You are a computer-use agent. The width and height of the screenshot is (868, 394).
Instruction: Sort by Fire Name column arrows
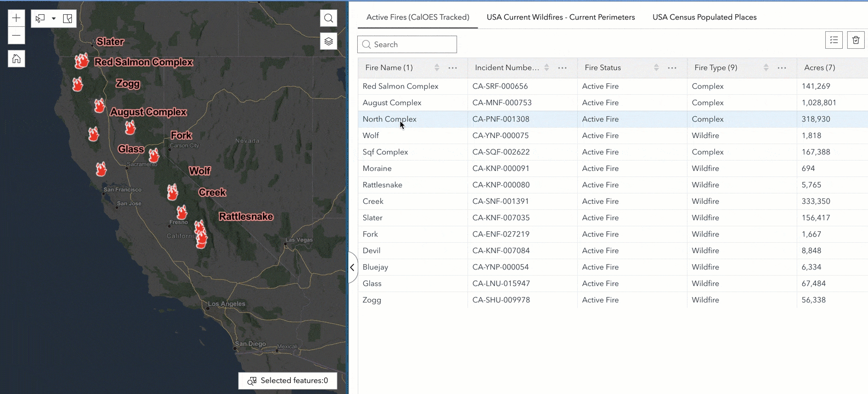click(437, 67)
